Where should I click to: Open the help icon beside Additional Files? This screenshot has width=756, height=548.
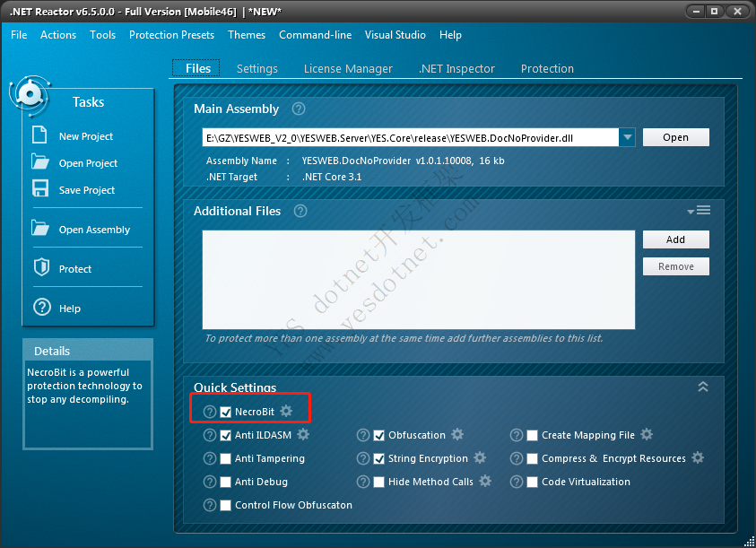[300, 211]
